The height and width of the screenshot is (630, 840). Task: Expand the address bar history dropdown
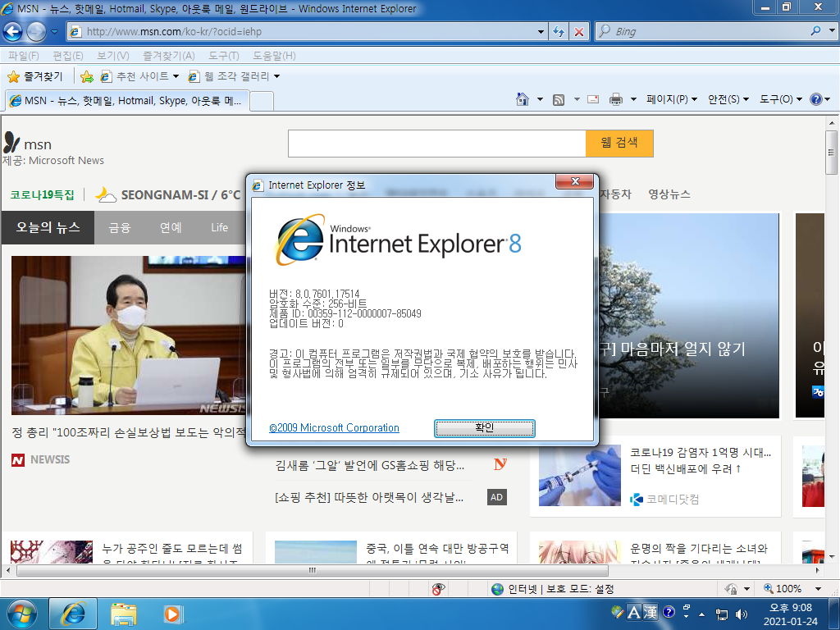[541, 32]
